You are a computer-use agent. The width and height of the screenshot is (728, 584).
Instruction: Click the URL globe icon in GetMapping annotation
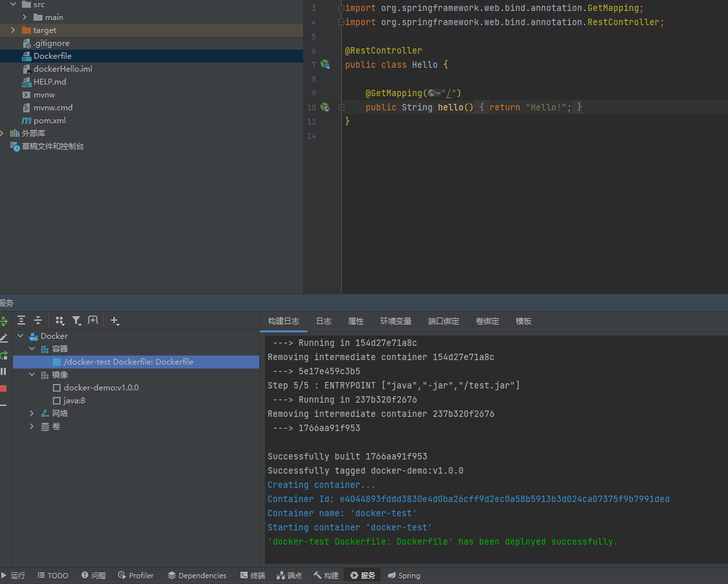432,93
